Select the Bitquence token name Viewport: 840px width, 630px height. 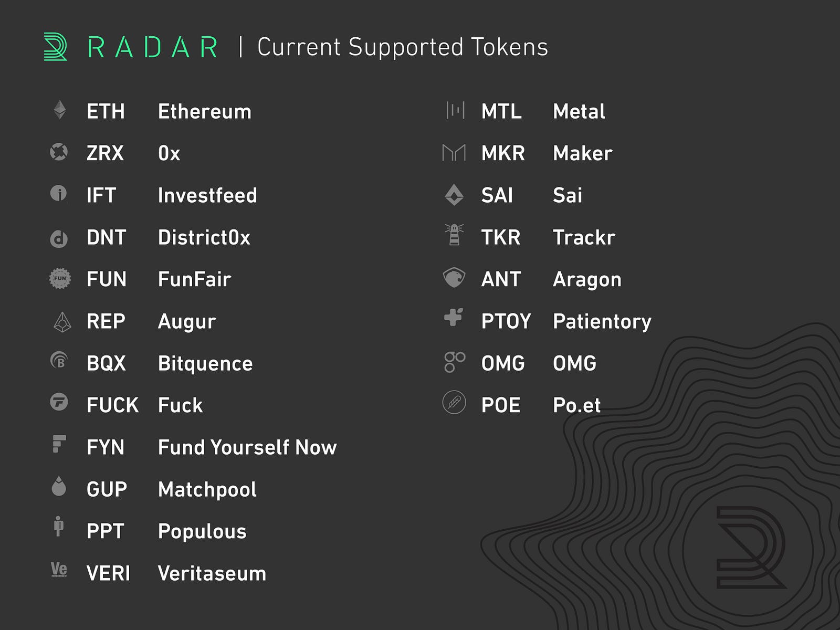(x=205, y=363)
